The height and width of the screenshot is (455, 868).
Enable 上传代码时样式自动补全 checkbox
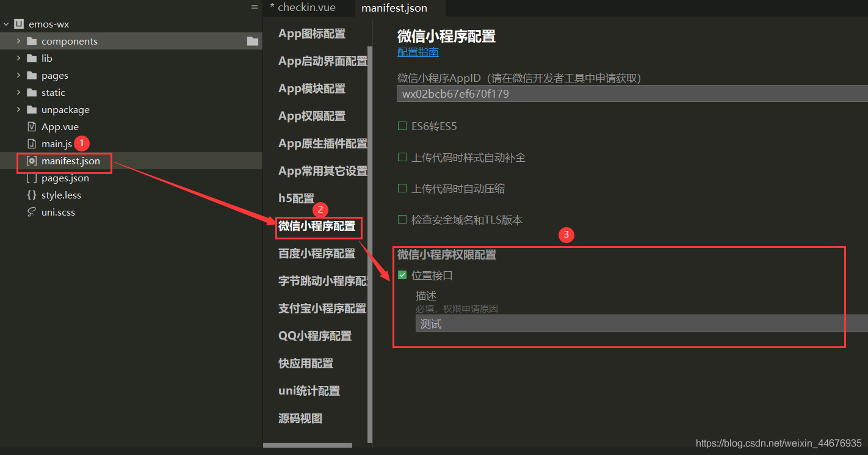click(402, 158)
